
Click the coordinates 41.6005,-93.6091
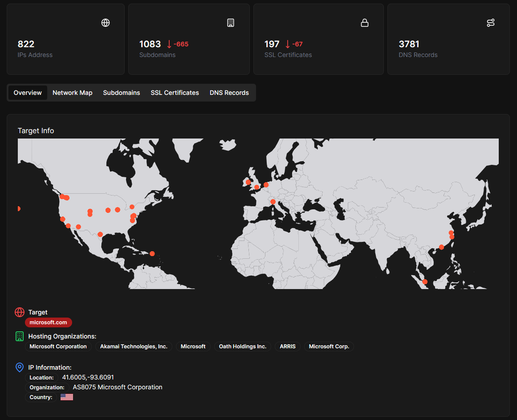(x=88, y=378)
